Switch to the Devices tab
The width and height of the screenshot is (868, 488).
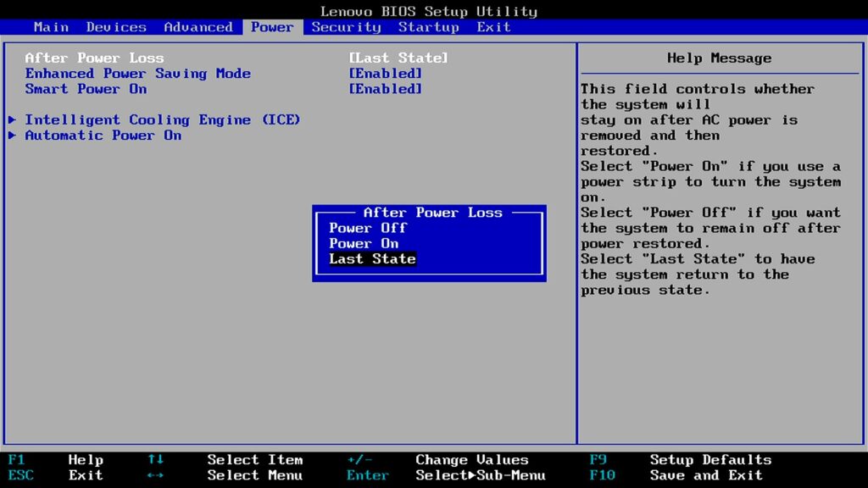point(116,27)
